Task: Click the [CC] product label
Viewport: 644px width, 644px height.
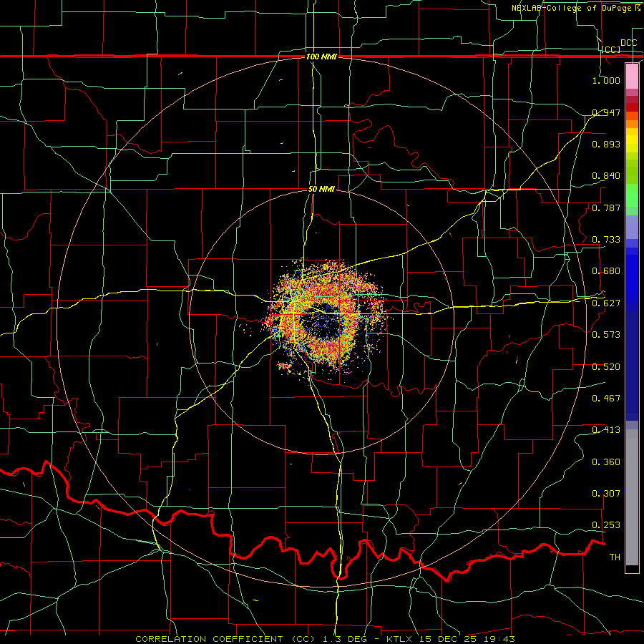Action: 611,49
